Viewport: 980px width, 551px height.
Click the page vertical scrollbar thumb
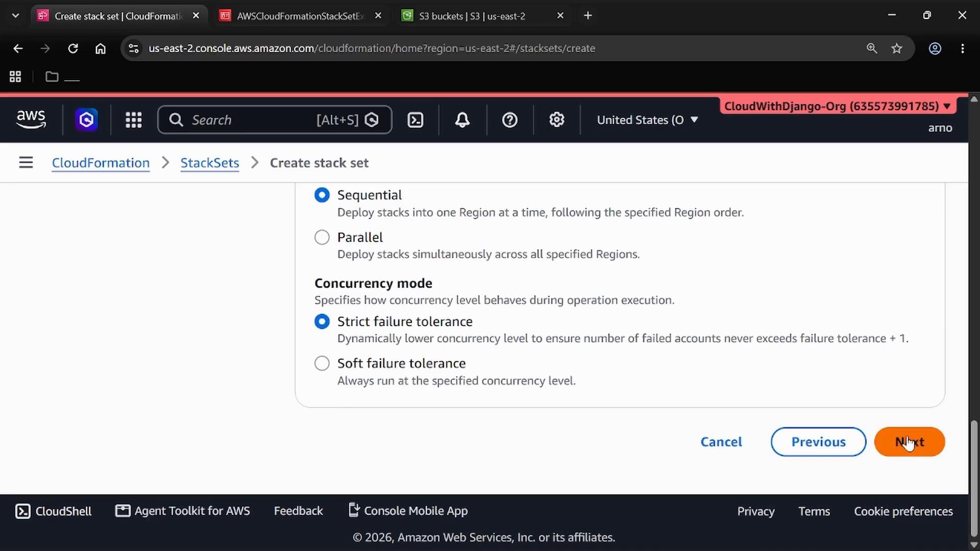click(974, 478)
